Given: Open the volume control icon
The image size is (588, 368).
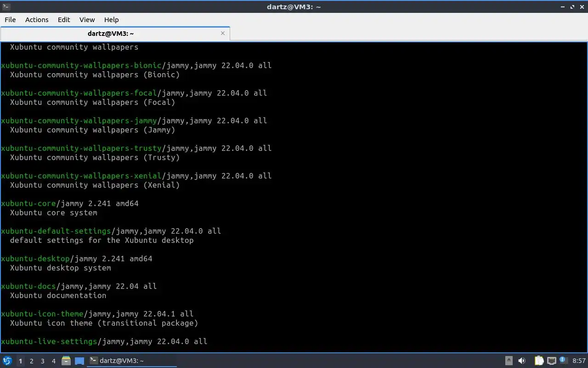Looking at the screenshot, I should click(522, 361).
